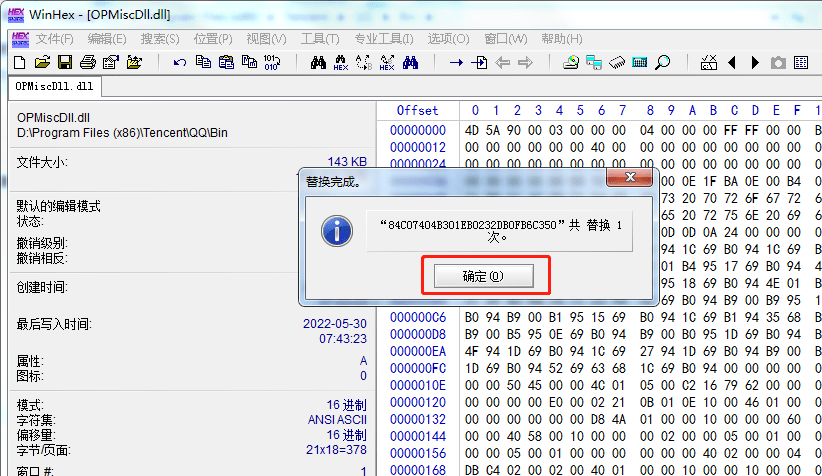This screenshot has width=822, height=476.
Task: Find hex values with binoculars HEX icon
Action: pos(341,62)
